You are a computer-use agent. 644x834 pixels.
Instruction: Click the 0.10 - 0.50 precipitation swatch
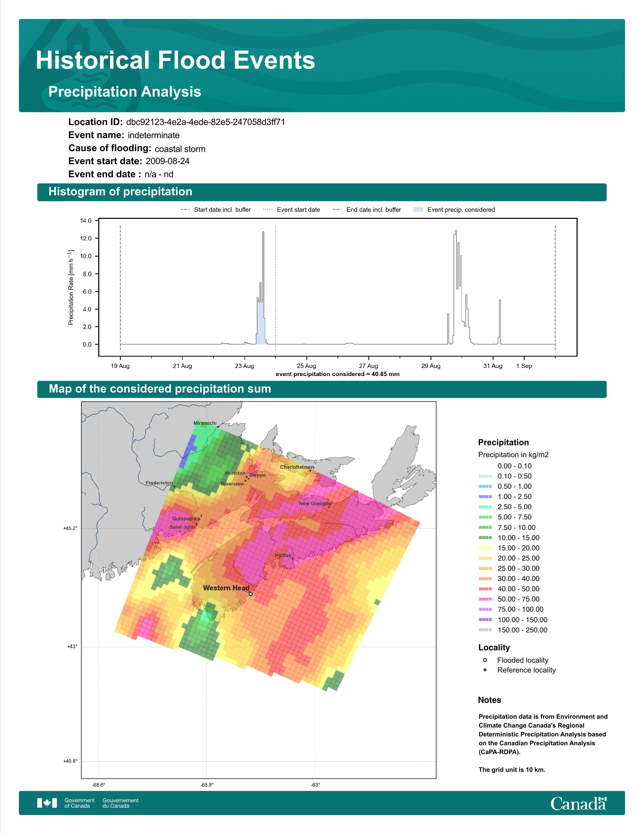click(x=485, y=476)
